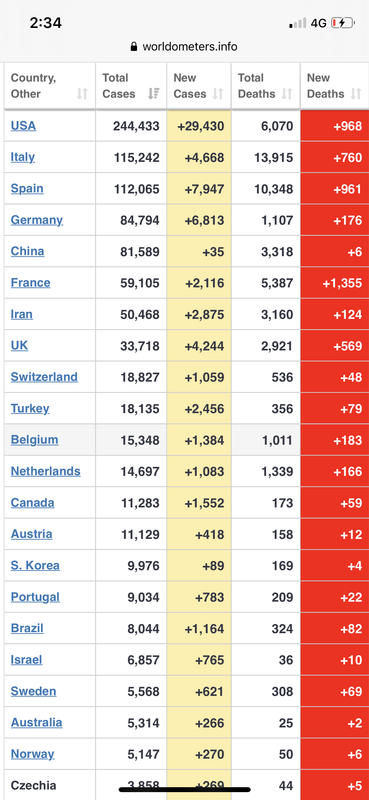Image resolution: width=369 pixels, height=800 pixels.
Task: Follow the Switzerland link
Action: tap(44, 377)
